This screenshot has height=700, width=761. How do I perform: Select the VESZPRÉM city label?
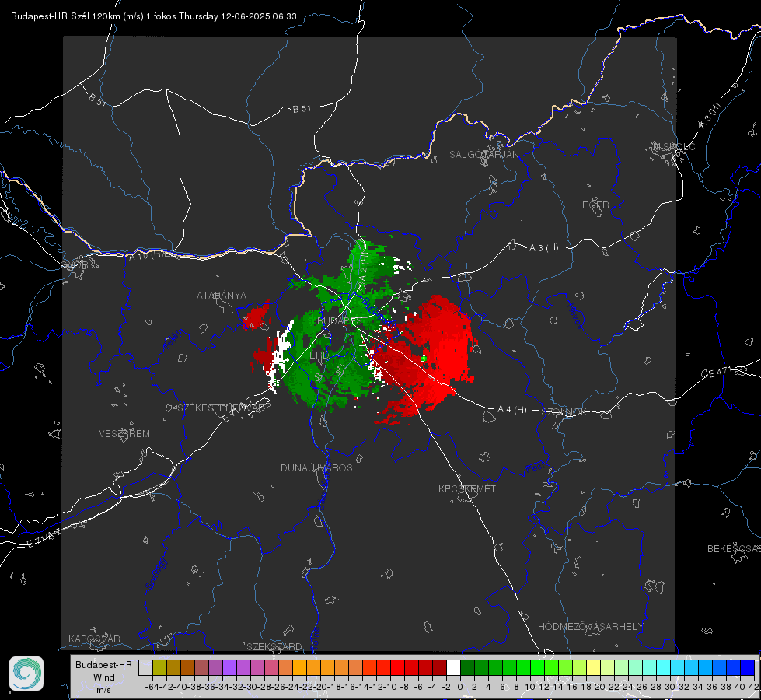124,433
